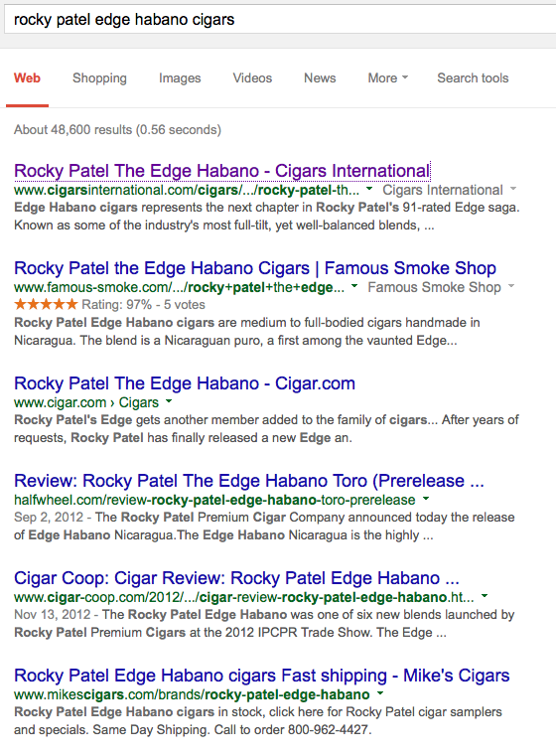The width and height of the screenshot is (556, 756).
Task: Open the Cigar.com result title link
Action: click(185, 383)
